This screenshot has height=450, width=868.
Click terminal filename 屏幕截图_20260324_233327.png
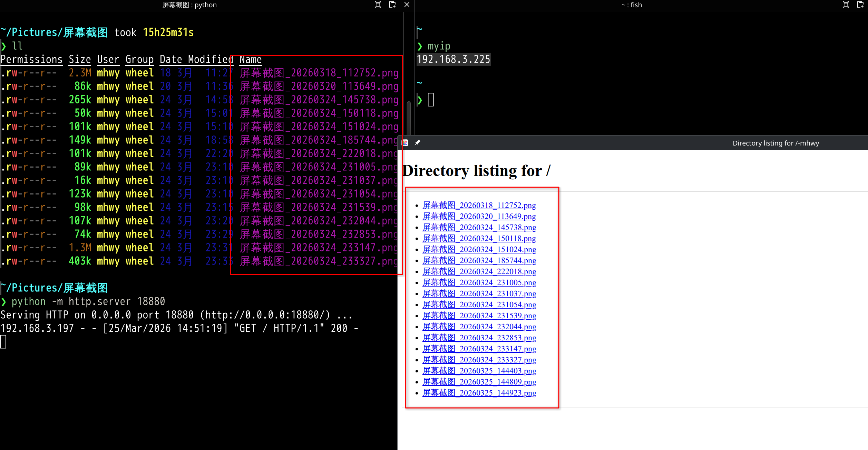click(319, 261)
